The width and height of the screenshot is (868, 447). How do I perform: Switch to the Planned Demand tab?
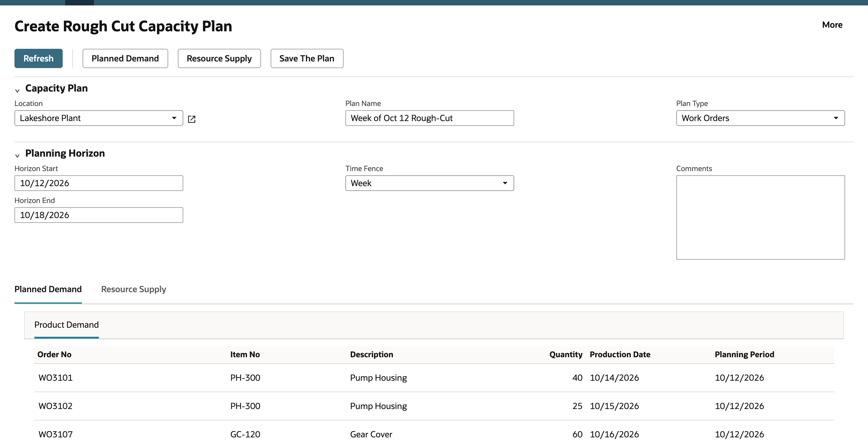point(48,289)
